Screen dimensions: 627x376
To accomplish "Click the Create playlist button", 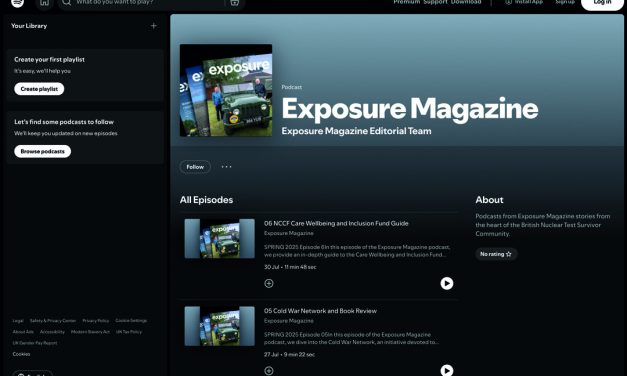I will tap(39, 89).
